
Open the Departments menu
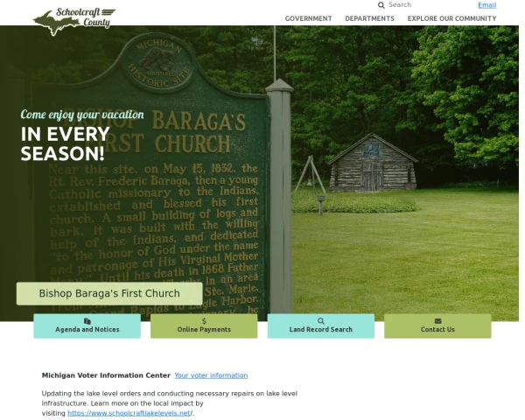click(x=369, y=18)
